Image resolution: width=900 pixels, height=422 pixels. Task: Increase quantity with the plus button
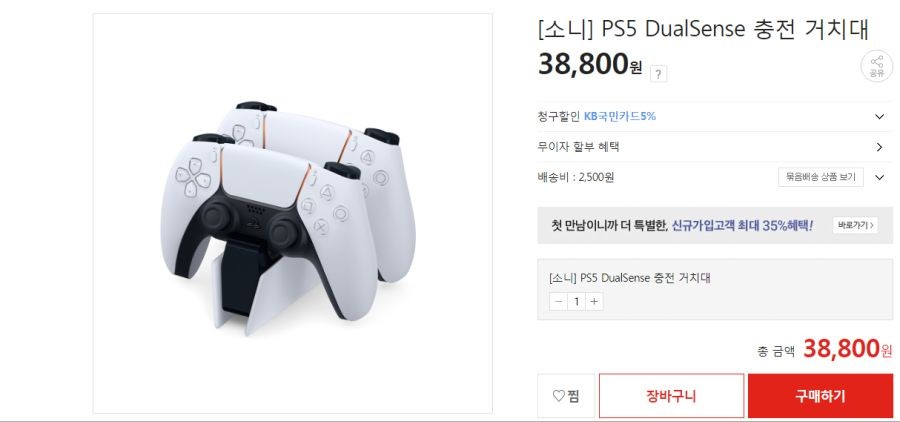(x=594, y=301)
